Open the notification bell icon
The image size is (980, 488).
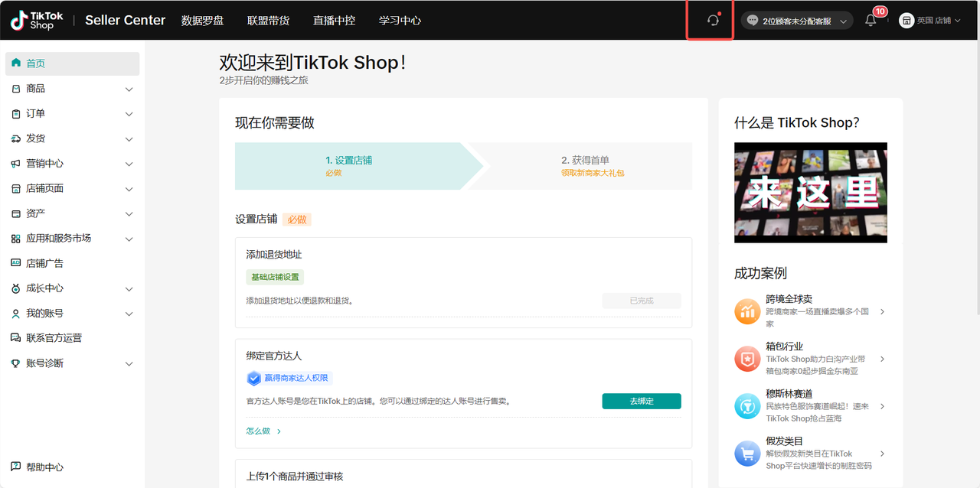[871, 21]
